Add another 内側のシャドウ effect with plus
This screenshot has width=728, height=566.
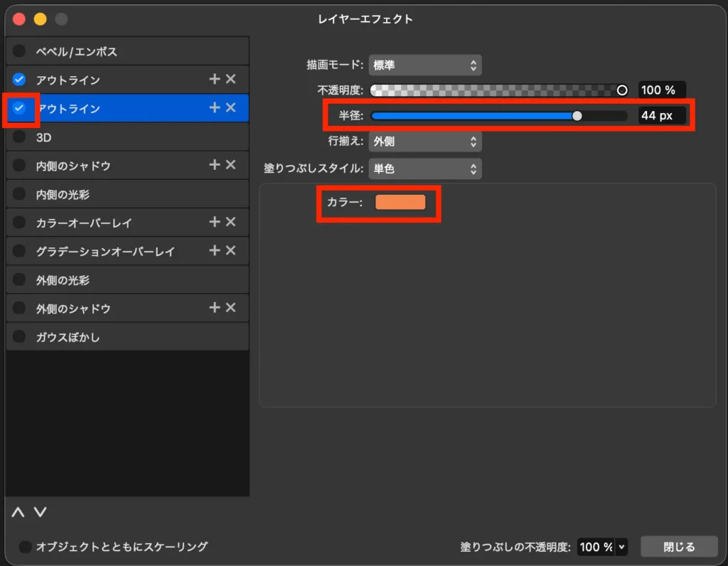tap(214, 165)
